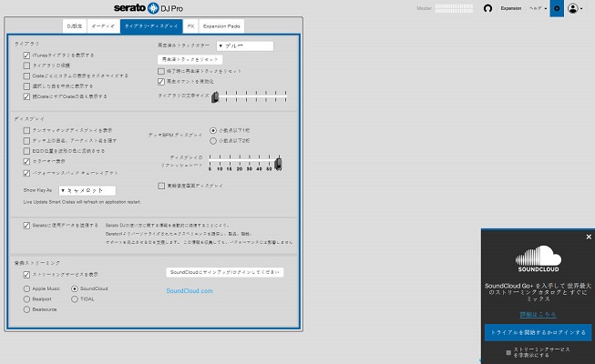Open the played track color dropdown (ブルー)
This screenshot has width=595, height=364.
[245, 45]
